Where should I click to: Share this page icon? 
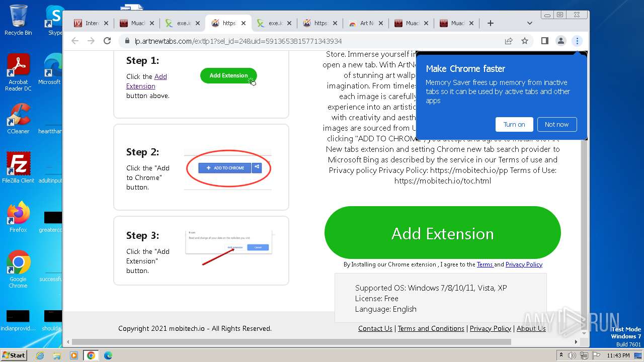coord(509,41)
